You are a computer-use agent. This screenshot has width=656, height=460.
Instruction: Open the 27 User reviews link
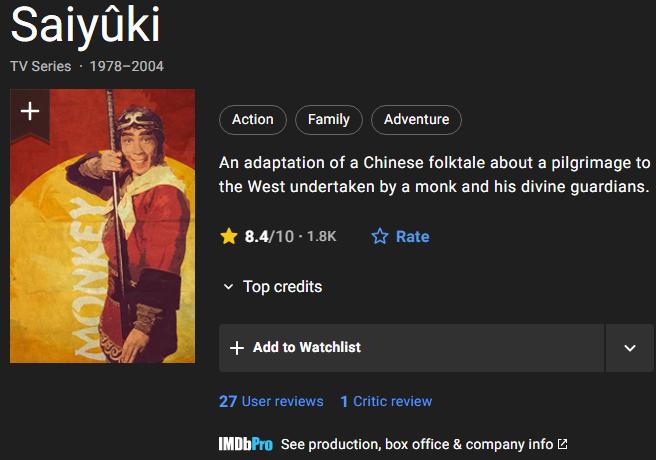271,401
